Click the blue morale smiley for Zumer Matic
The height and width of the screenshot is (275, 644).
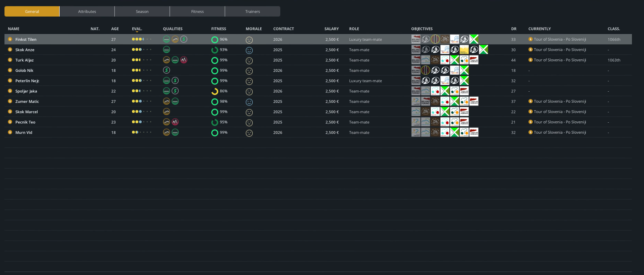pos(249,102)
